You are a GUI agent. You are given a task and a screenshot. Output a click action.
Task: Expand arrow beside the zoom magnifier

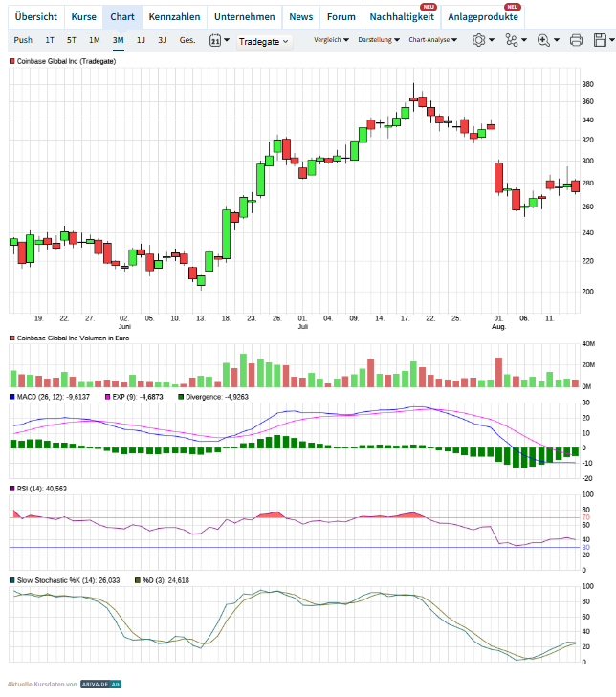coord(557,40)
